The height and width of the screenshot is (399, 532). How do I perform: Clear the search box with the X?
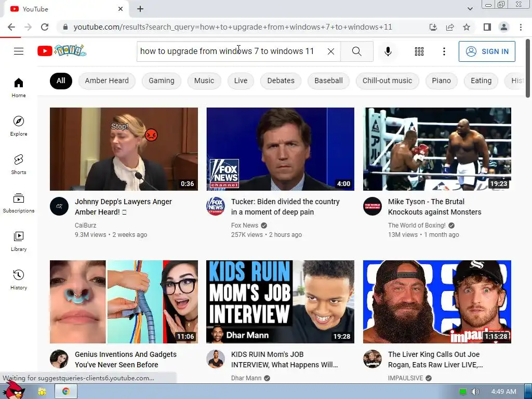point(331,51)
